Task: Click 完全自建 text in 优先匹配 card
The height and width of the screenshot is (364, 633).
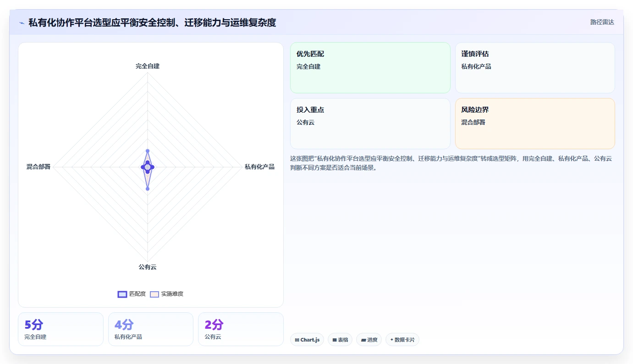Action: [308, 66]
